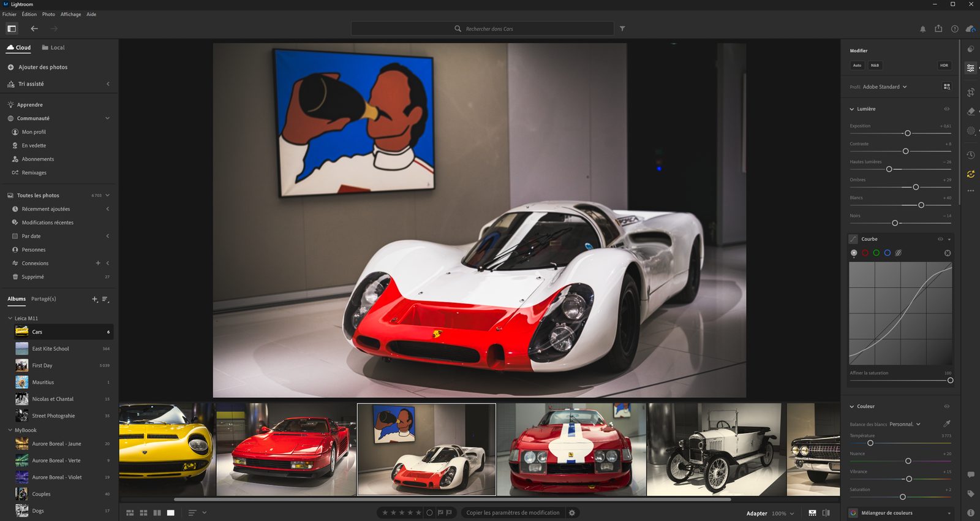Open the Affichage menu
This screenshot has height=521, width=980.
(x=70, y=14)
